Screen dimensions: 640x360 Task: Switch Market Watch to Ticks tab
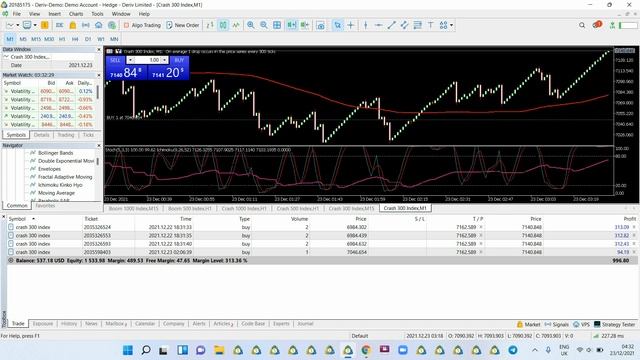coord(88,135)
